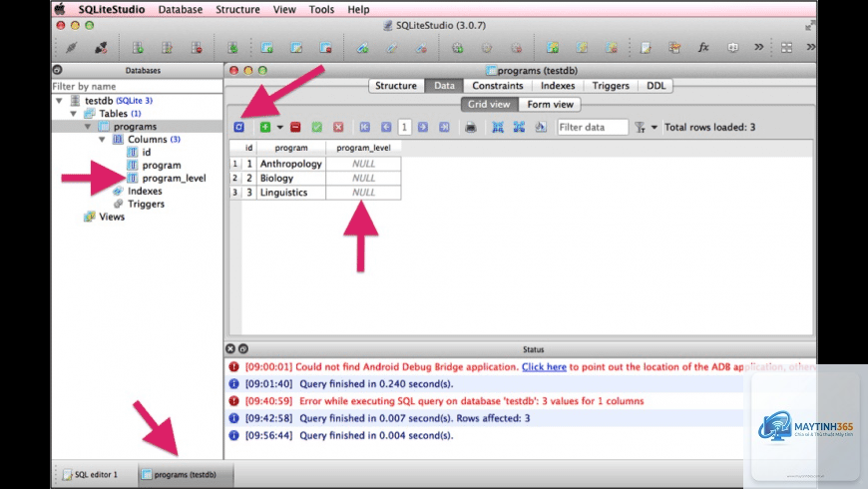Open the filter options dropdown arrow
868x489 pixels.
654,127
